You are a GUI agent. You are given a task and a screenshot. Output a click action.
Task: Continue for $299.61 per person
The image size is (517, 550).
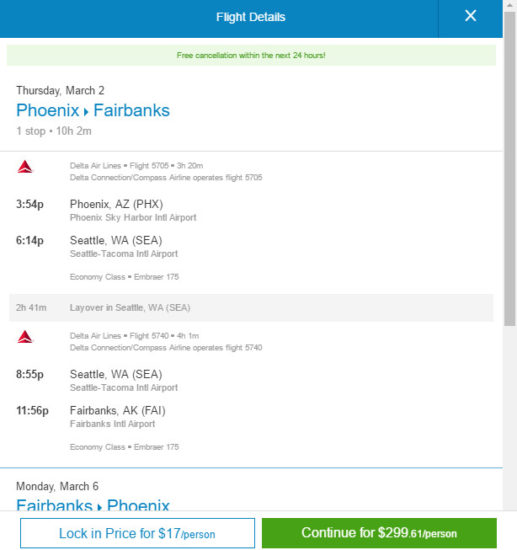click(x=379, y=533)
